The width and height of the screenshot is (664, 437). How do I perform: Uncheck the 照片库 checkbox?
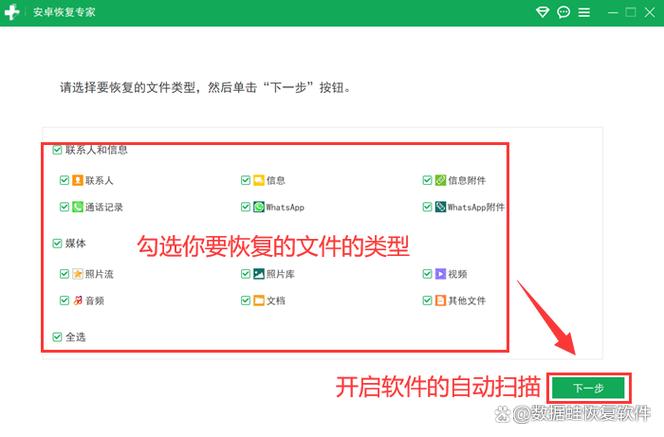pos(246,274)
